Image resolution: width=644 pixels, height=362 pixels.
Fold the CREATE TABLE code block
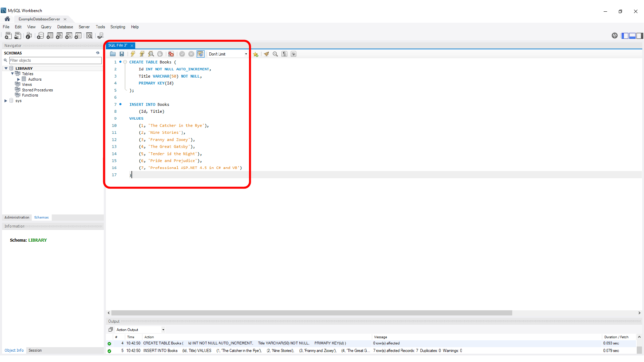pos(125,62)
